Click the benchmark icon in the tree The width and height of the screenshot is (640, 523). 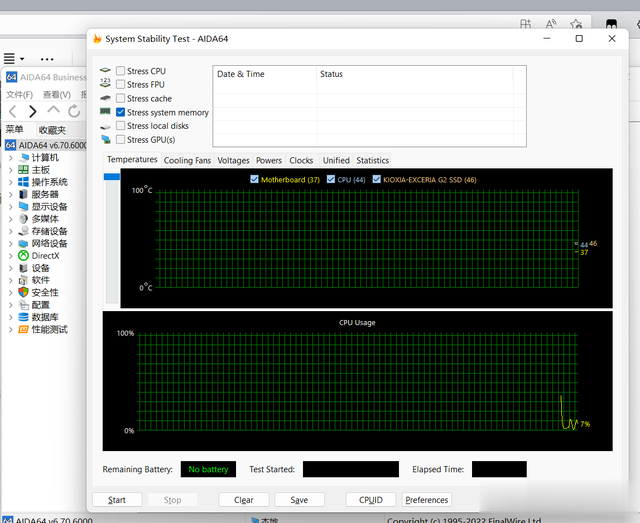(x=24, y=329)
